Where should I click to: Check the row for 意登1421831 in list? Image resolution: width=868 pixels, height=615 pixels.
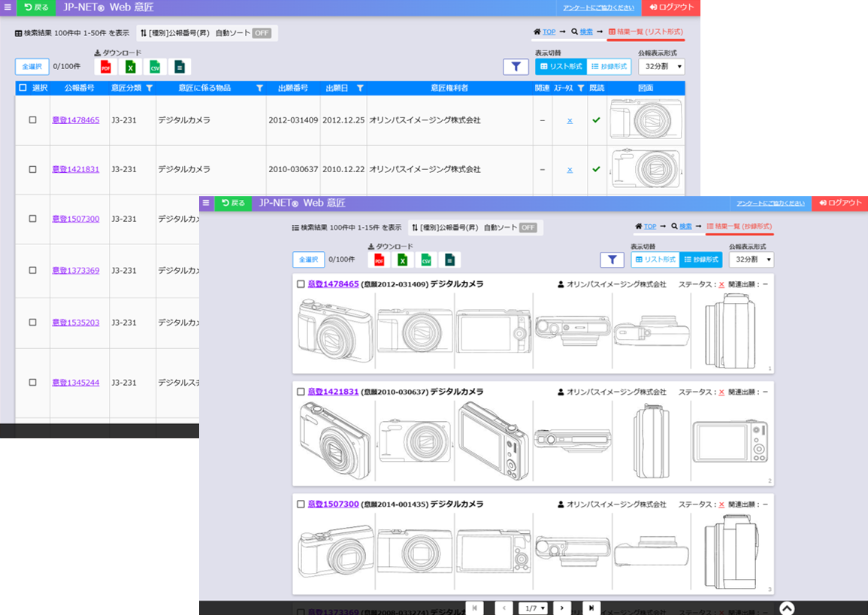pyautogui.click(x=32, y=170)
